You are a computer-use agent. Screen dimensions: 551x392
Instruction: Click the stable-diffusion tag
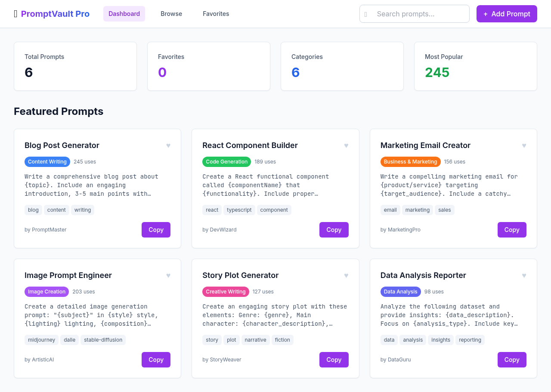[x=103, y=340]
